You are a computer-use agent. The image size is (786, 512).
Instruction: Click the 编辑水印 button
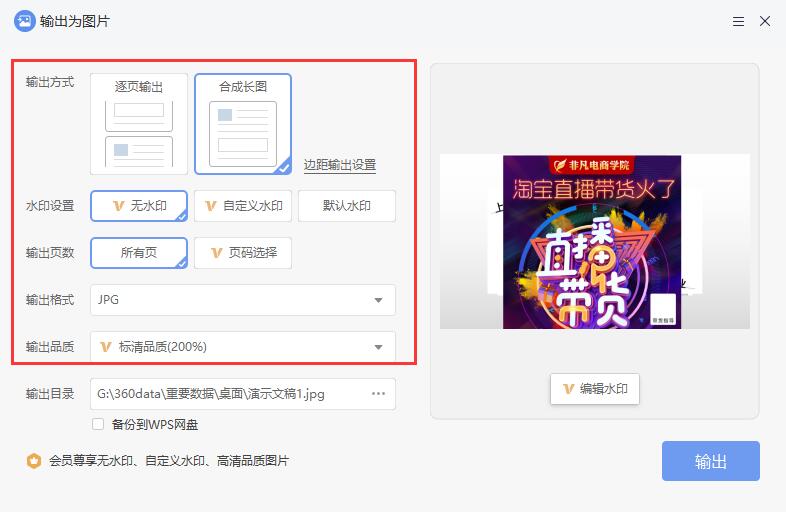pos(595,389)
